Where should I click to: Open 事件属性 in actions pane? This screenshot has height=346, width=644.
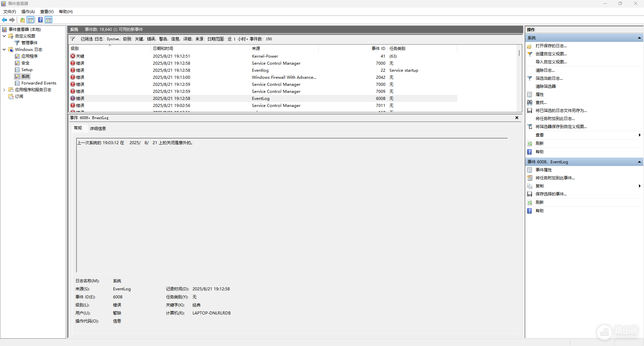pyautogui.click(x=543, y=170)
